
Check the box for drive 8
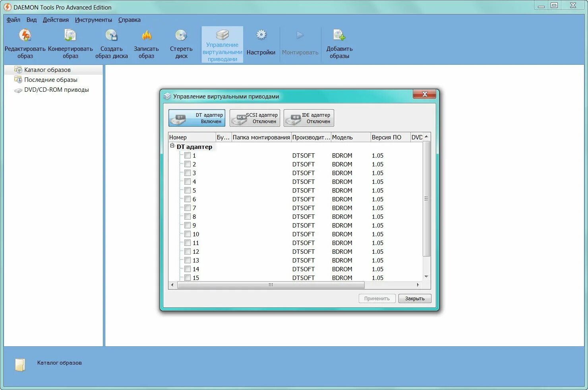coord(188,216)
